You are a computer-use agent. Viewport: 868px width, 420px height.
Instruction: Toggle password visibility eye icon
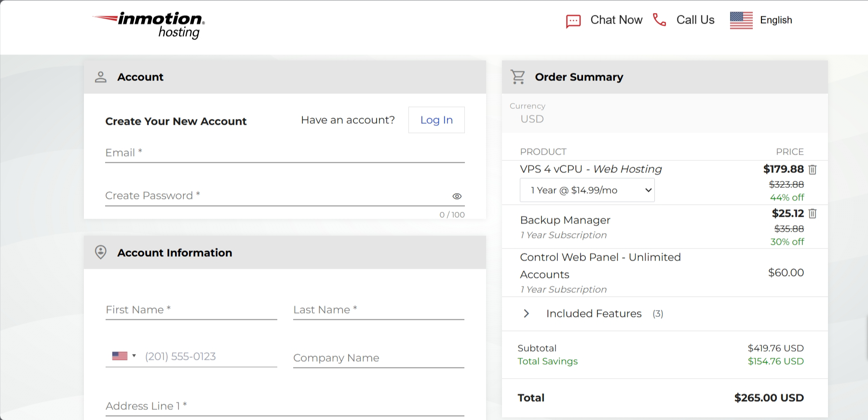click(457, 196)
